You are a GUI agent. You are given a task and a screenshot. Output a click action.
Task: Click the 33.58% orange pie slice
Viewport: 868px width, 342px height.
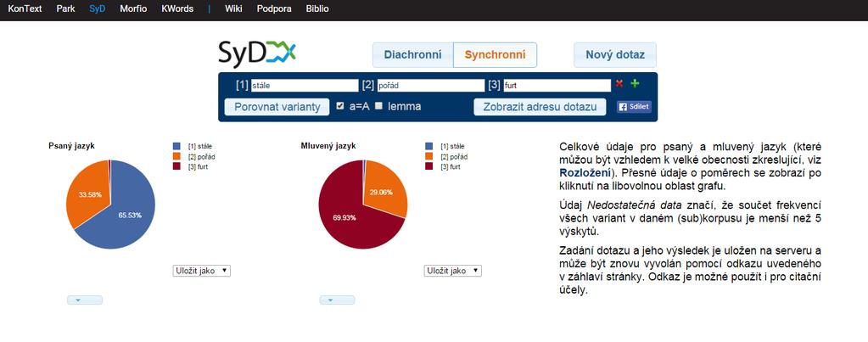point(88,193)
